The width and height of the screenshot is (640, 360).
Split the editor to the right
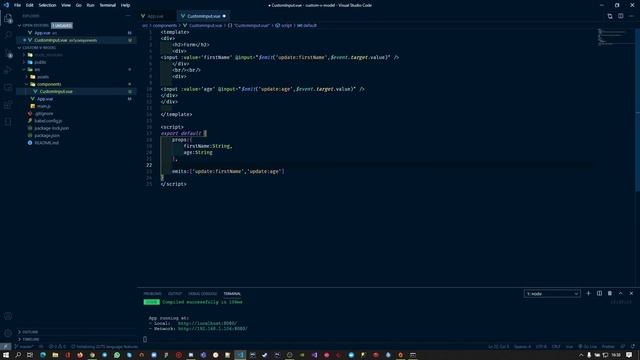click(x=620, y=16)
